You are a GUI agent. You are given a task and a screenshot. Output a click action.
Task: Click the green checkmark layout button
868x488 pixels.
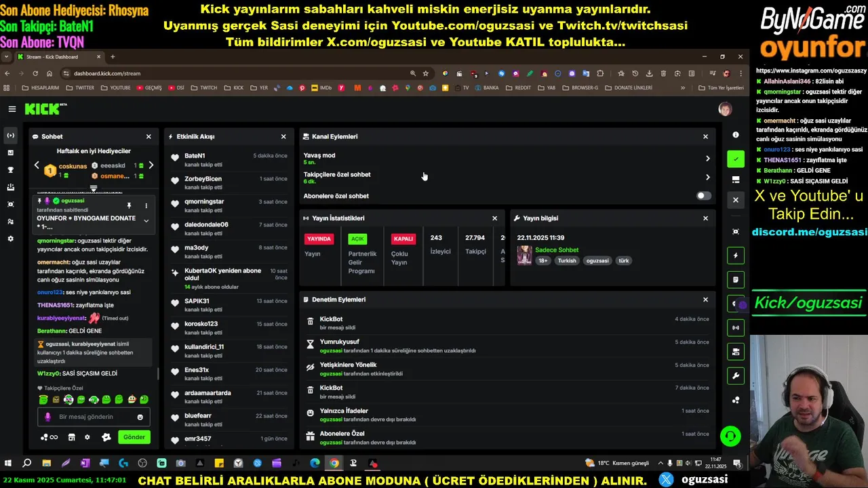pyautogui.click(x=736, y=159)
